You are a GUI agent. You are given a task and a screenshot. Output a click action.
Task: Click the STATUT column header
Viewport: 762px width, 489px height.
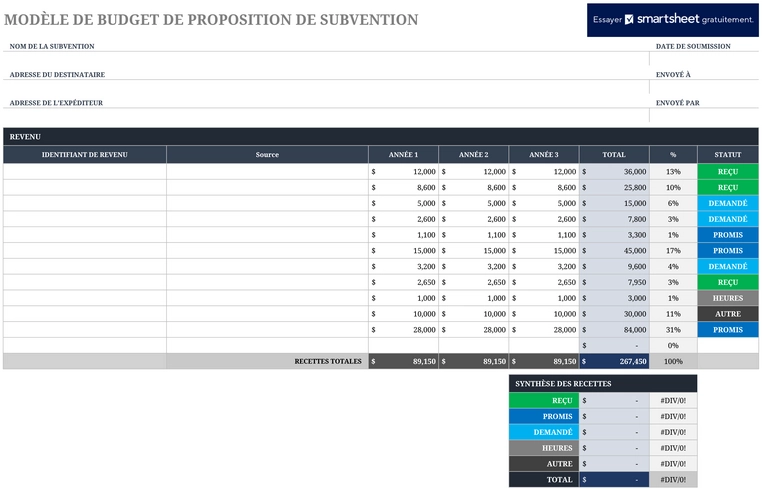(x=728, y=155)
